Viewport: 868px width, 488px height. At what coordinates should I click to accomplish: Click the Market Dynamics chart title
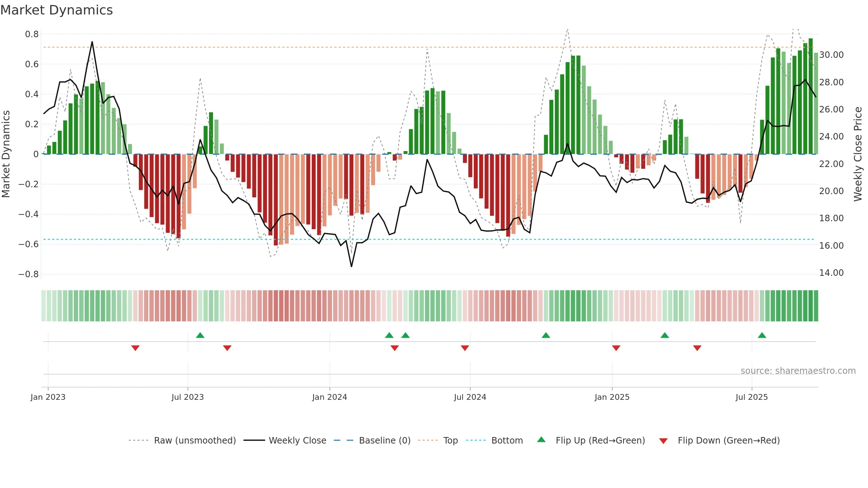tap(56, 10)
